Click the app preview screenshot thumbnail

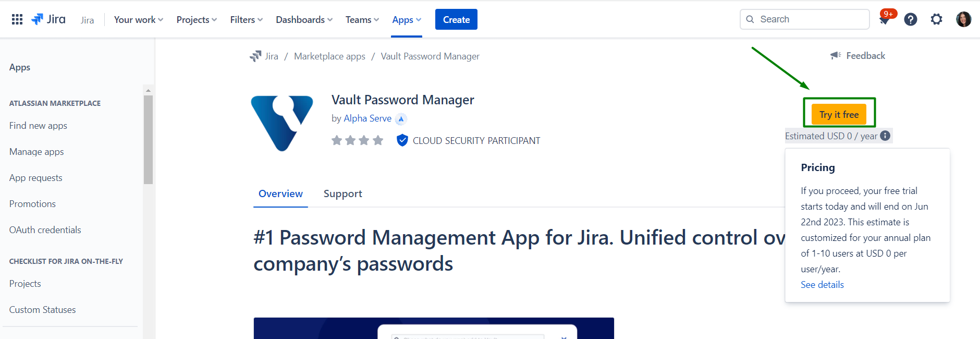click(434, 328)
